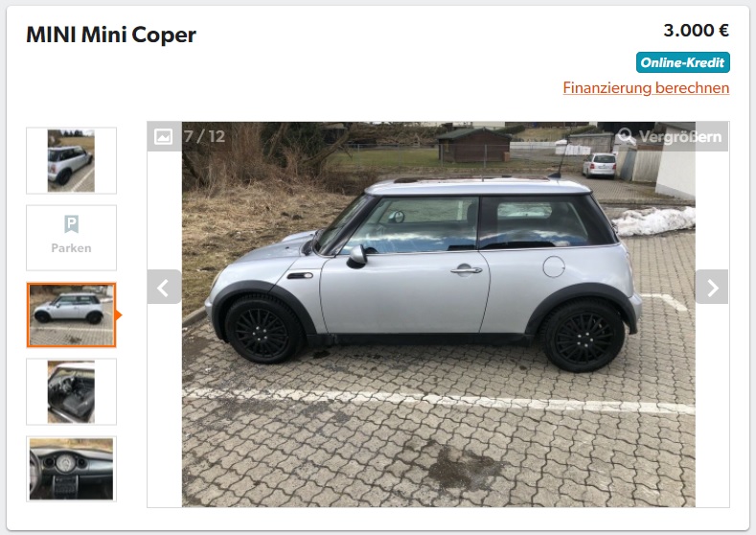Image resolution: width=756 pixels, height=535 pixels.
Task: Click the orange active-thumbnail pointer arrow
Action: [119, 315]
